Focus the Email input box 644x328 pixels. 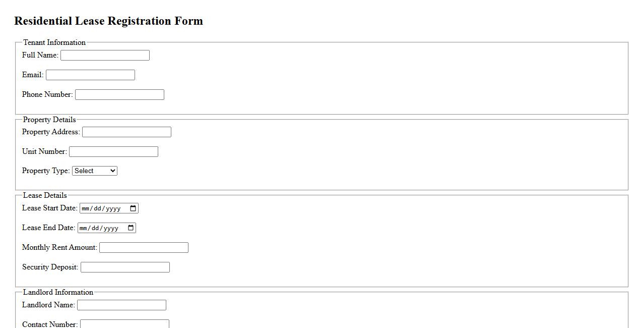(90, 75)
